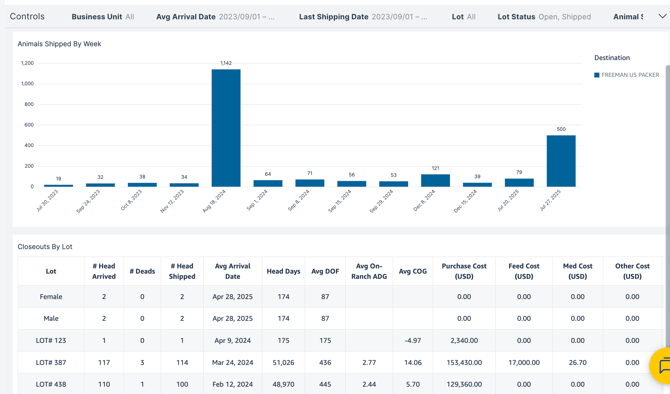Image resolution: width=670 pixels, height=394 pixels.
Task: Select the Jul 20, 2025 bar (79)
Action: point(519,182)
